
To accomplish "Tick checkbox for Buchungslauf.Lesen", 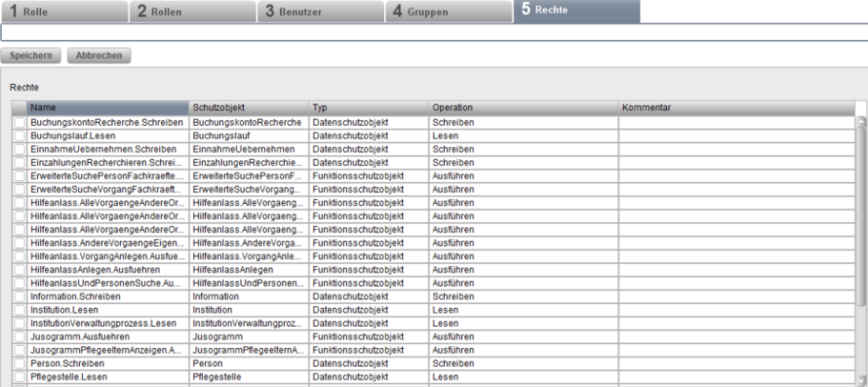I will pyautogui.click(x=20, y=135).
